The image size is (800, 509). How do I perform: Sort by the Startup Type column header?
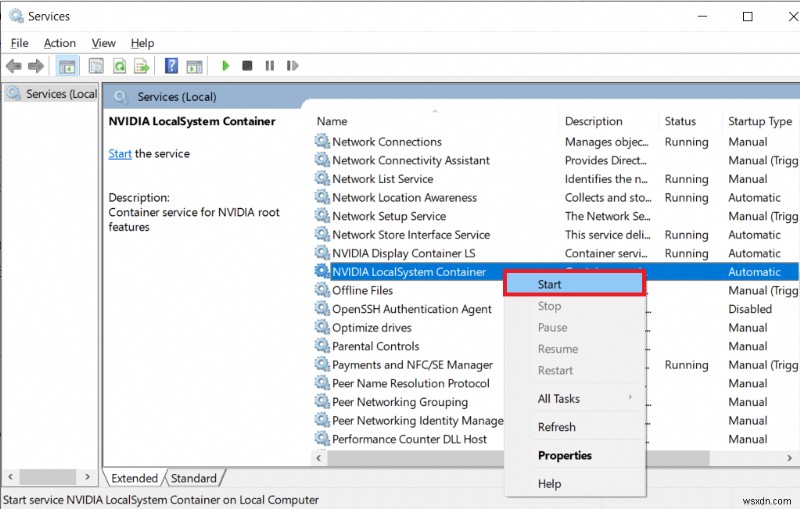759,121
